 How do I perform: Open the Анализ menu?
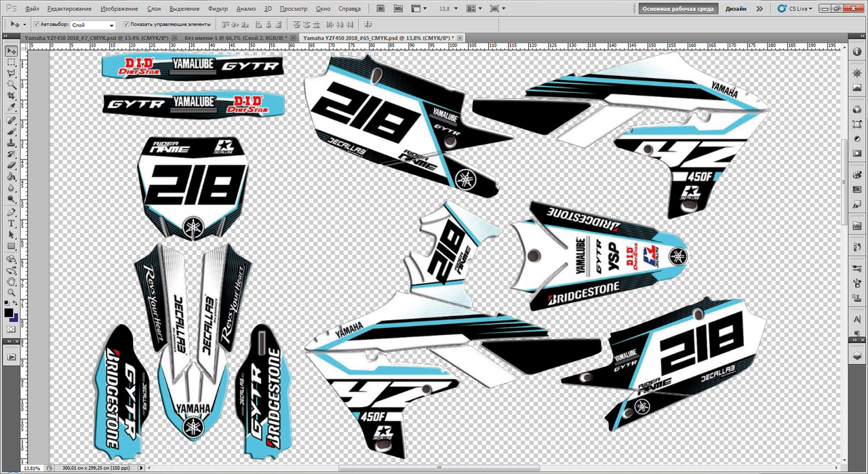(246, 9)
